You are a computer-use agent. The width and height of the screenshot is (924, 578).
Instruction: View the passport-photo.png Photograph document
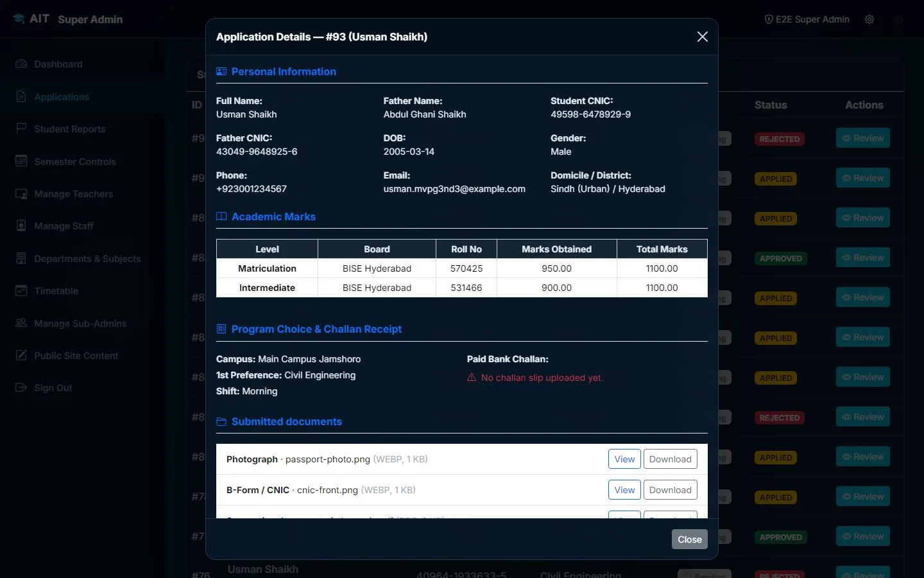click(x=624, y=459)
